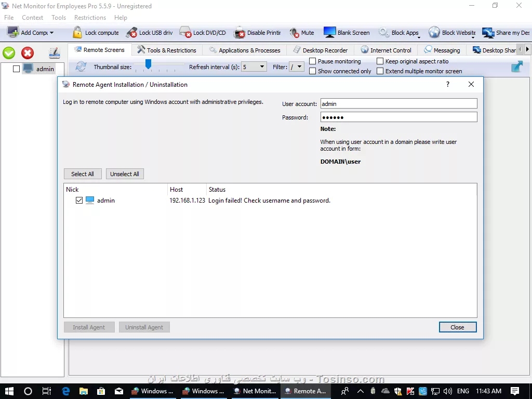Open the Windows Start menu
This screenshot has height=399, width=532.
click(9, 391)
